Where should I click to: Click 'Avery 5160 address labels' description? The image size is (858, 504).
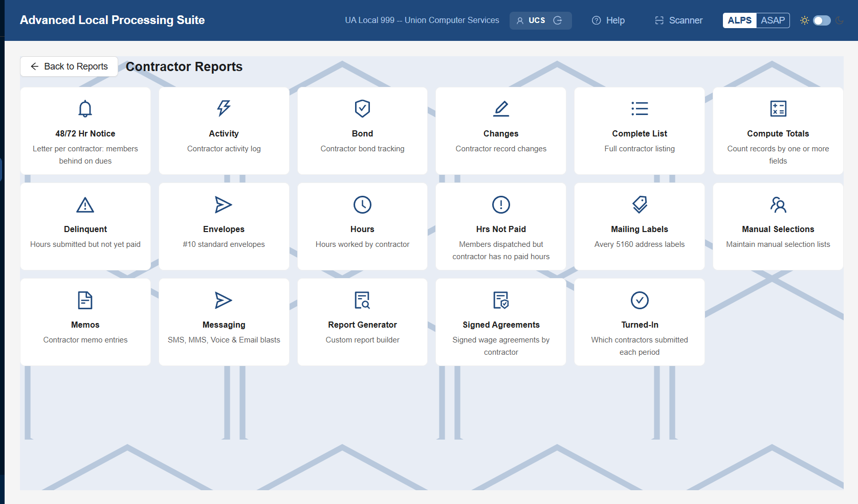tap(640, 244)
